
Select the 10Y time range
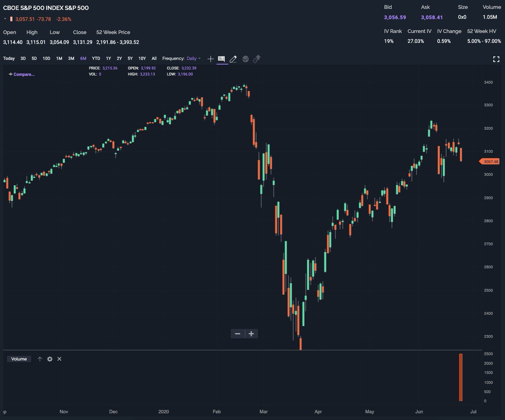[142, 58]
